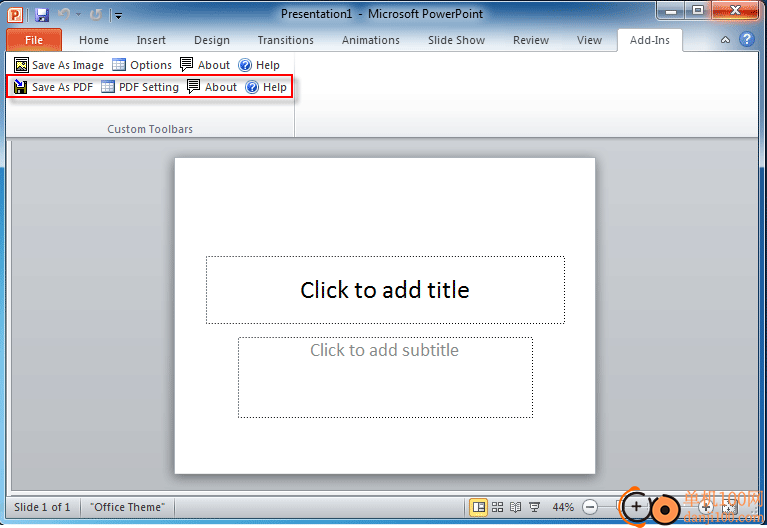The height and width of the screenshot is (528, 767).
Task: Switch to Normal view in status bar
Action: pyautogui.click(x=478, y=507)
